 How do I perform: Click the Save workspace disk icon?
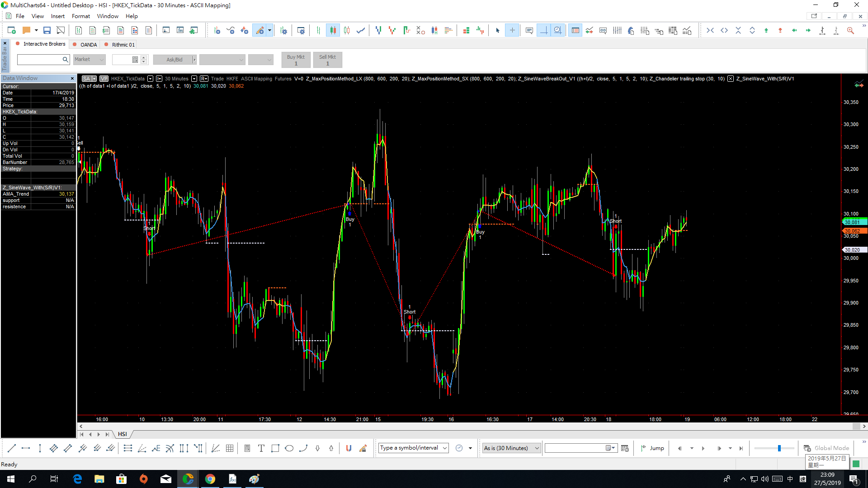(x=47, y=30)
